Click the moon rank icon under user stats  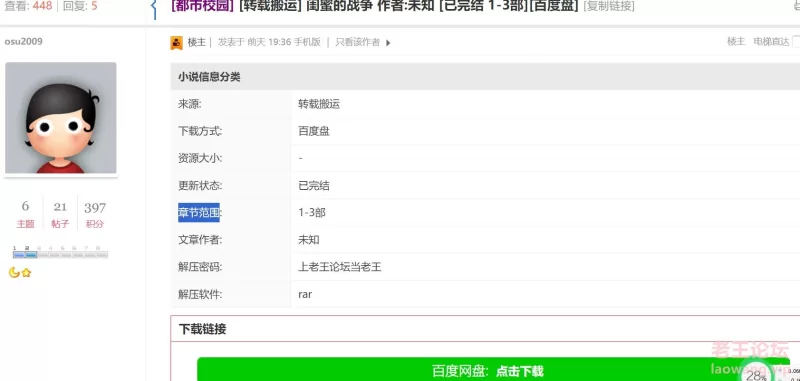[14, 273]
